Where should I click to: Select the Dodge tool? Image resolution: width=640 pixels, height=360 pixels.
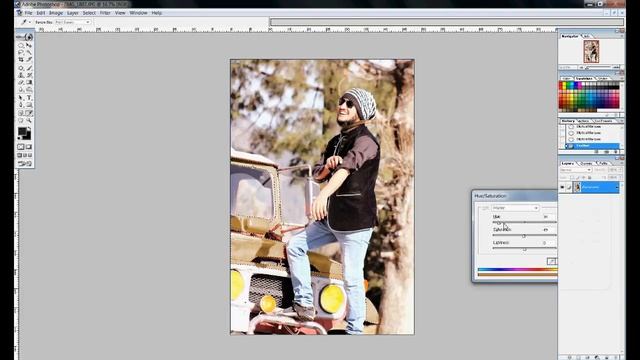point(29,90)
